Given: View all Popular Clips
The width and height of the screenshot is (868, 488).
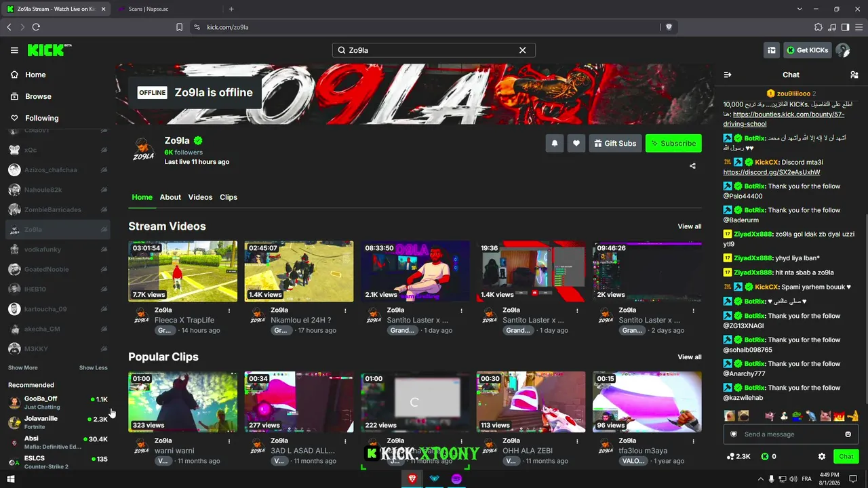Looking at the screenshot, I should (690, 357).
